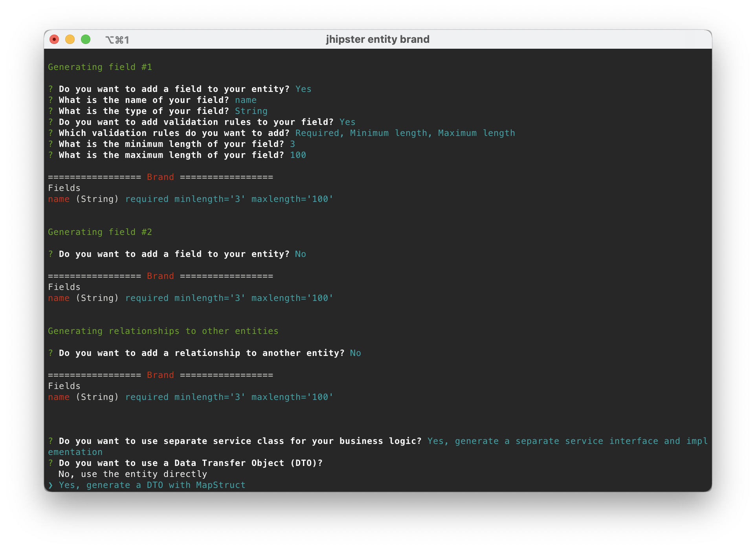Click the 'jhipster entity brand' window title
Screen dimensions: 756x550
378,39
